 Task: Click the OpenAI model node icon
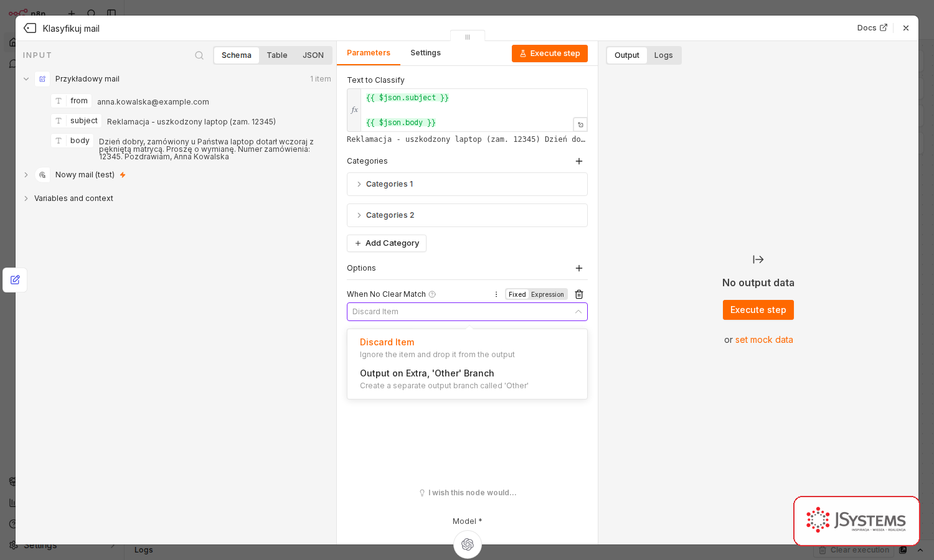coord(468,544)
